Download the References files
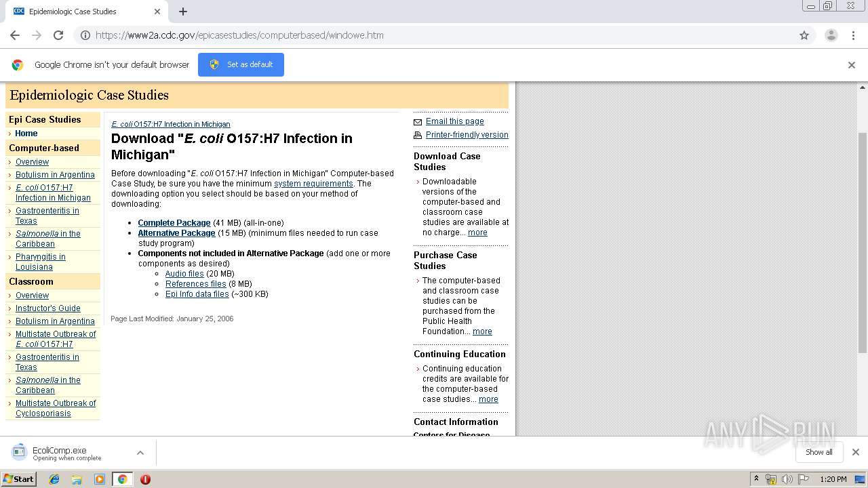Screen dimensions: 868x488 [195, 284]
